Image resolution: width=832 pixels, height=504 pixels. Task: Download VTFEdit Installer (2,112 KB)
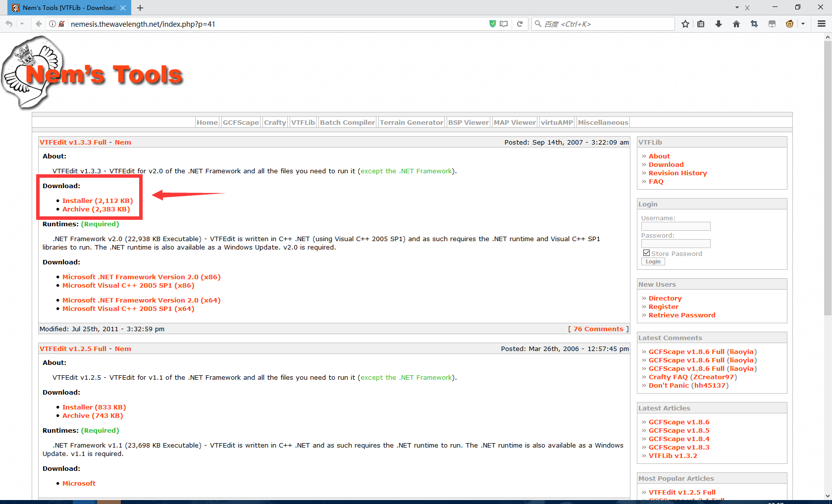tap(98, 201)
